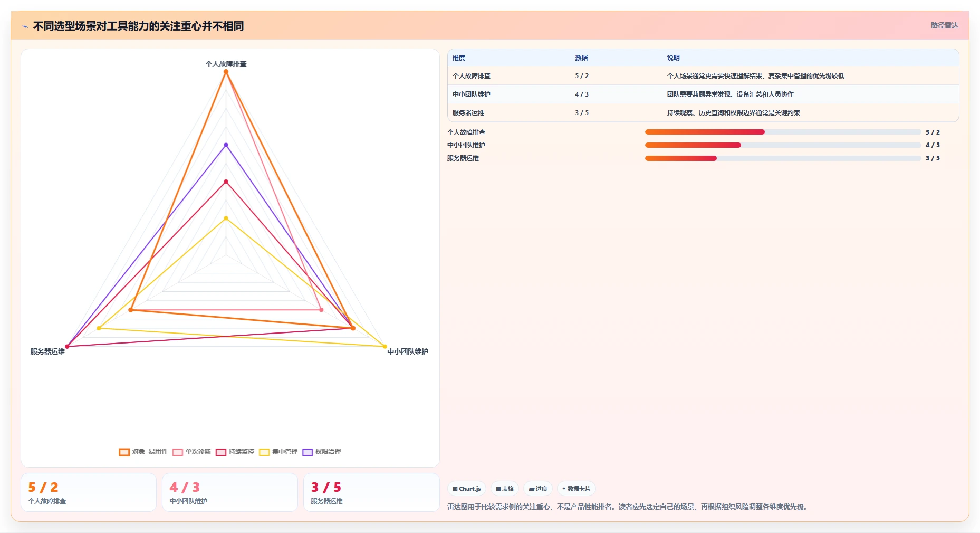Click the 路径雷达 label in header
Image resolution: width=980 pixels, height=533 pixels.
pyautogui.click(x=944, y=25)
